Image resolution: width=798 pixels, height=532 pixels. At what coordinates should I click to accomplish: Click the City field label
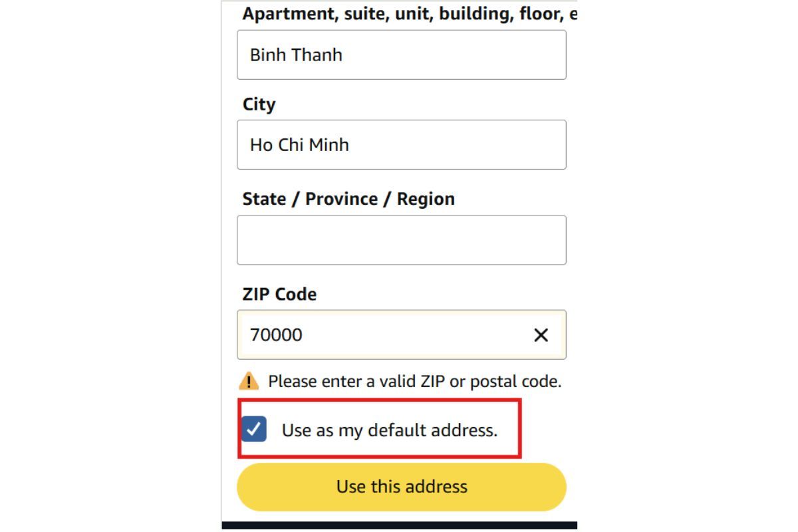point(259,104)
